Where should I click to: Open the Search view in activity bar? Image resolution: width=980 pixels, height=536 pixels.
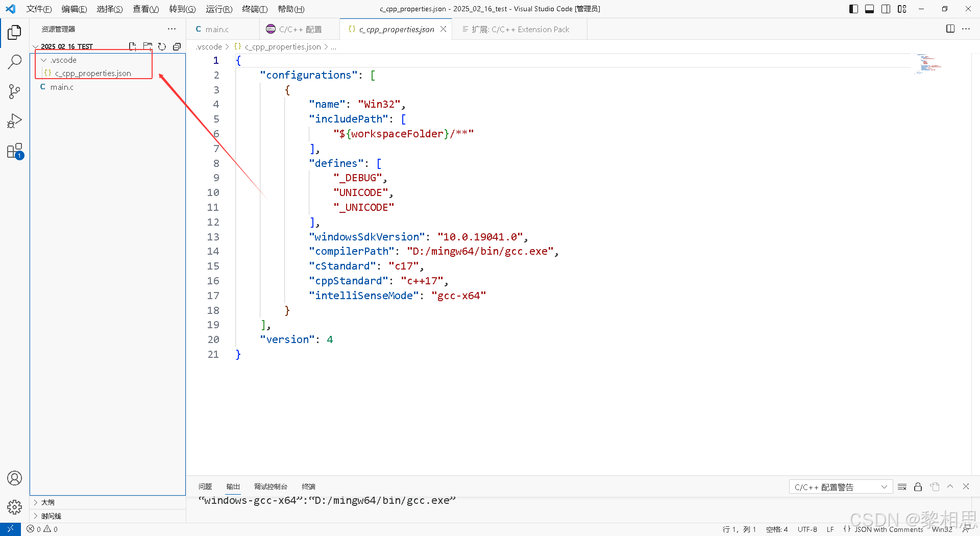tap(14, 62)
